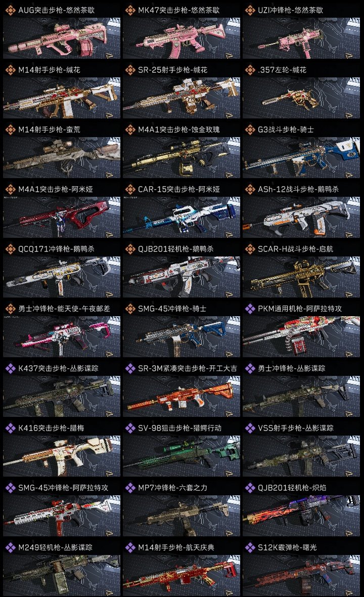
Task: Click the purple rarity icon beside PKM通用机枪-阿萨拉特攻
Action: [x=250, y=309]
